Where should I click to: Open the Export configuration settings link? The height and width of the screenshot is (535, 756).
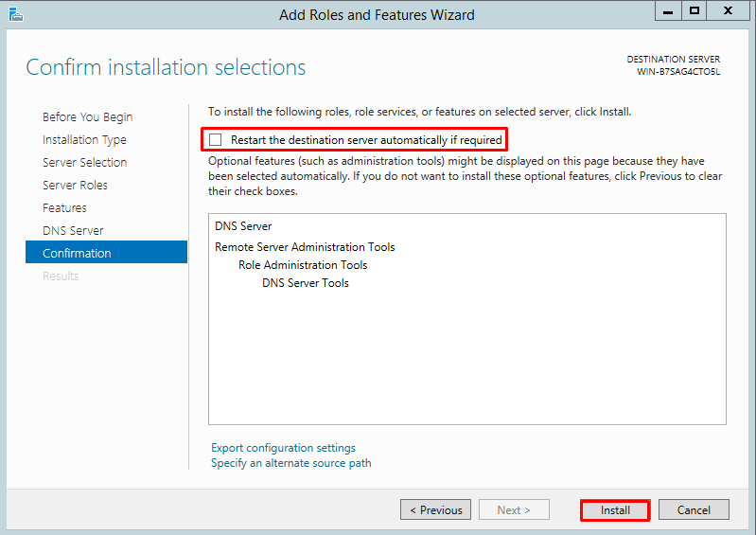pos(283,448)
